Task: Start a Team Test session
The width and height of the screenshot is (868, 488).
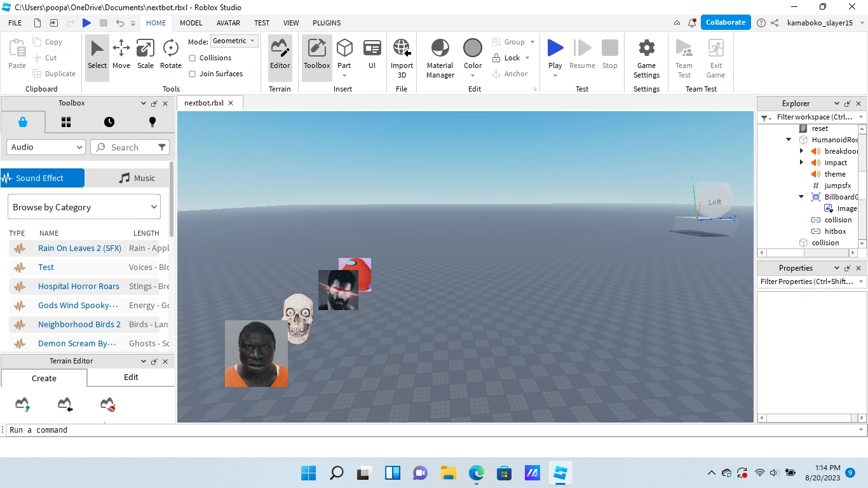Action: click(x=684, y=54)
